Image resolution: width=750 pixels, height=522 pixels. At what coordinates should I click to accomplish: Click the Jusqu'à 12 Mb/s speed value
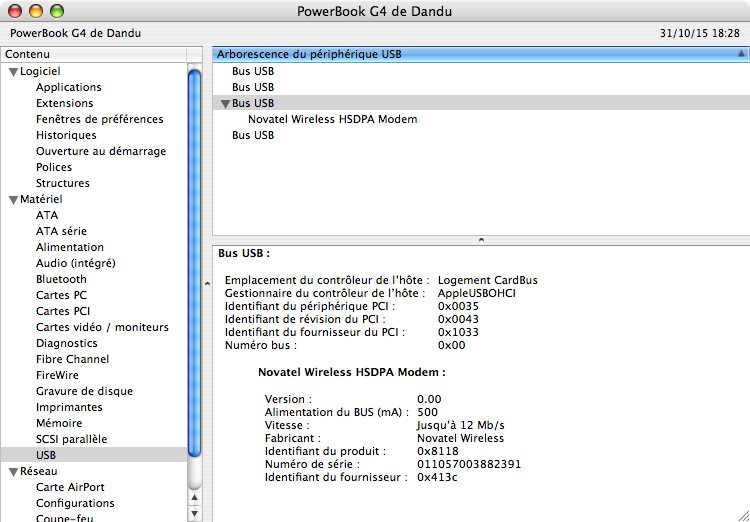click(x=461, y=425)
